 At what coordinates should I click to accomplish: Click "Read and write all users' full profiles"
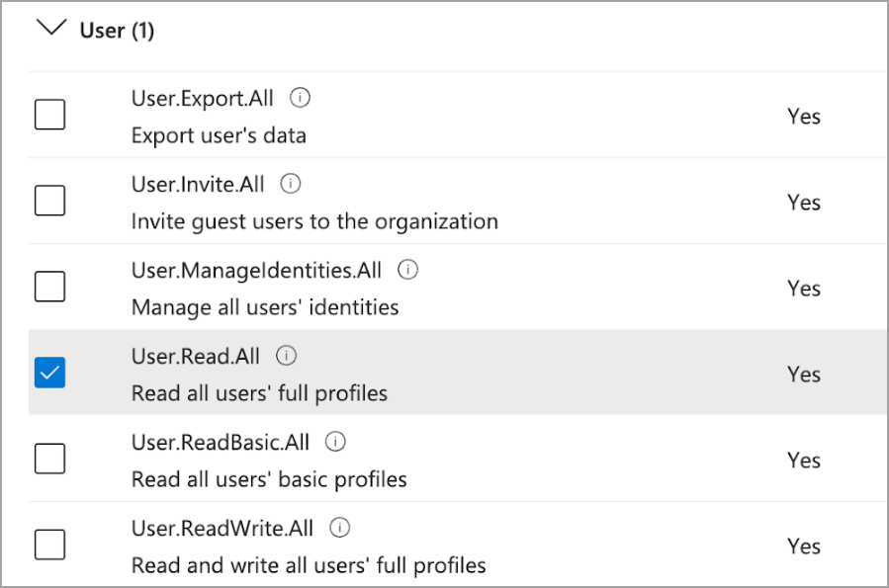click(309, 565)
